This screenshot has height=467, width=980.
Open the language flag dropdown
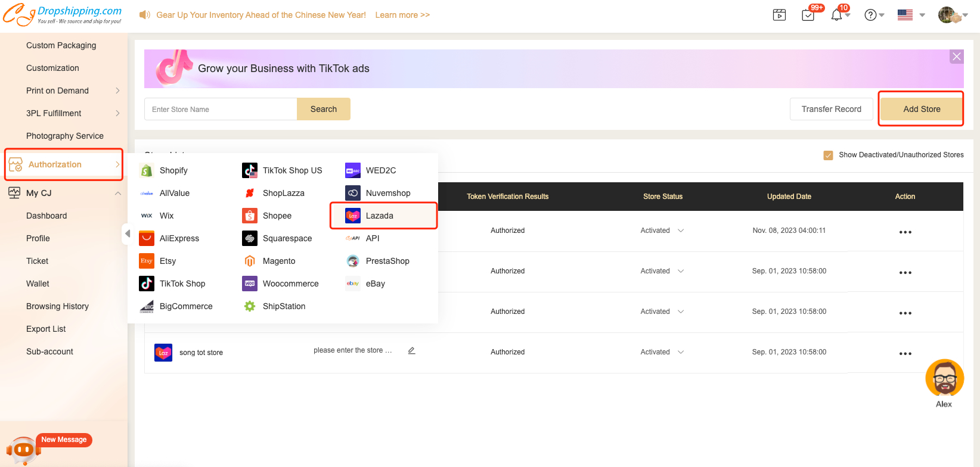coord(911,15)
